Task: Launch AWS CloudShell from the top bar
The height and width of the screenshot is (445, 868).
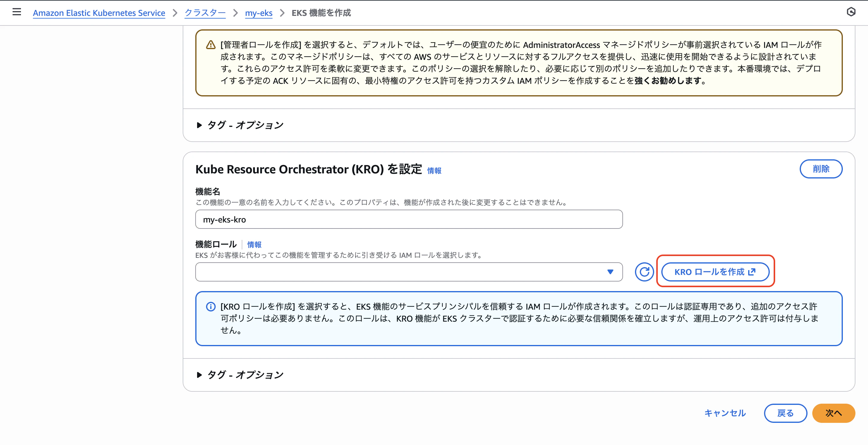Action: pos(852,12)
